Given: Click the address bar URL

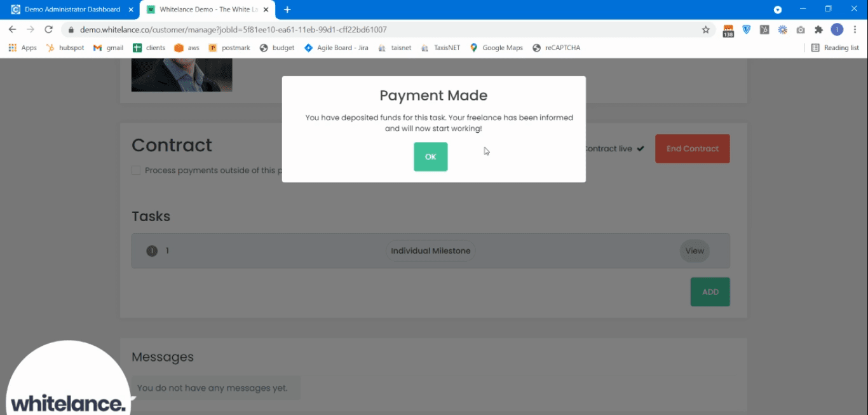Looking at the screenshot, I should [233, 30].
